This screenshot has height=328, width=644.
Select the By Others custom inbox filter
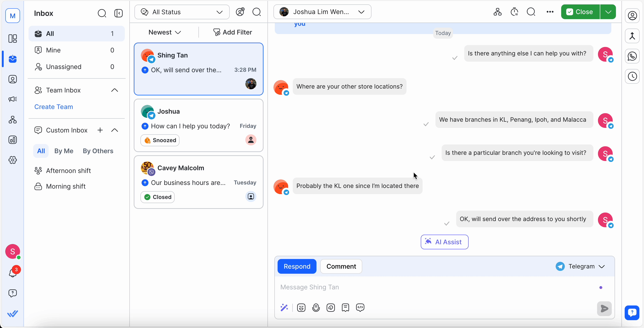tap(98, 151)
